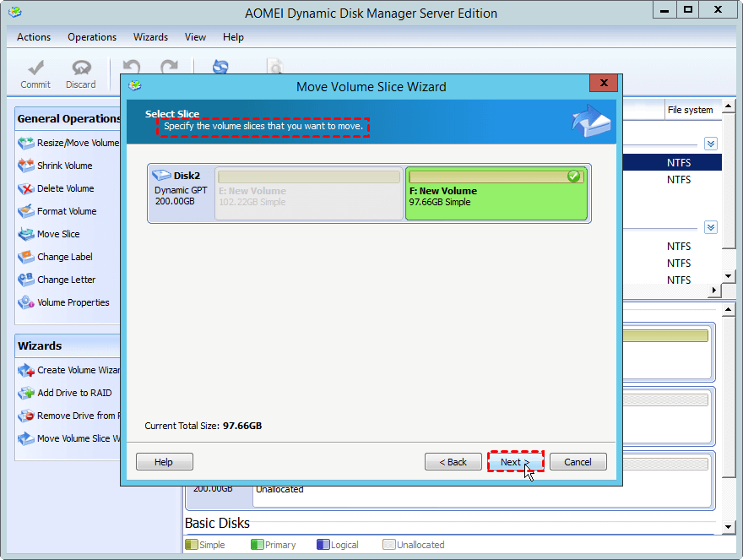This screenshot has height=560, width=743.
Task: Open the Help menu
Action: point(233,37)
